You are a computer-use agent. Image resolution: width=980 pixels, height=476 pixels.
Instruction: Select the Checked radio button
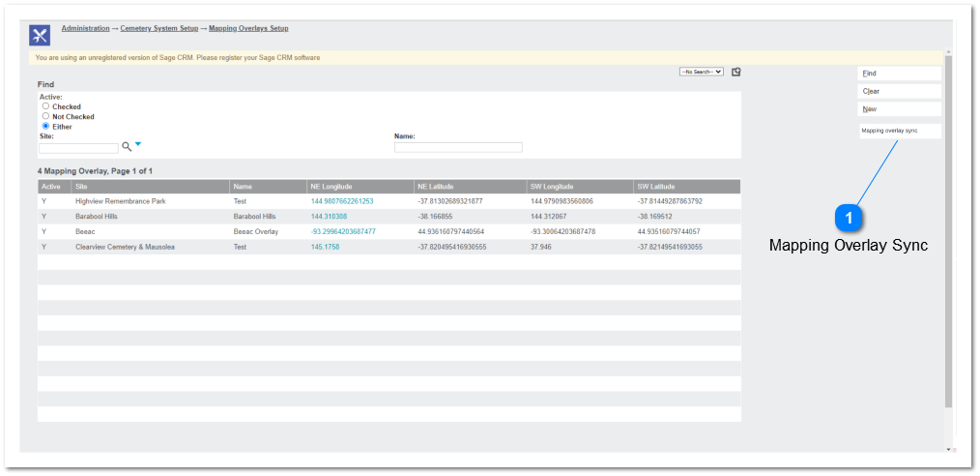(x=45, y=106)
